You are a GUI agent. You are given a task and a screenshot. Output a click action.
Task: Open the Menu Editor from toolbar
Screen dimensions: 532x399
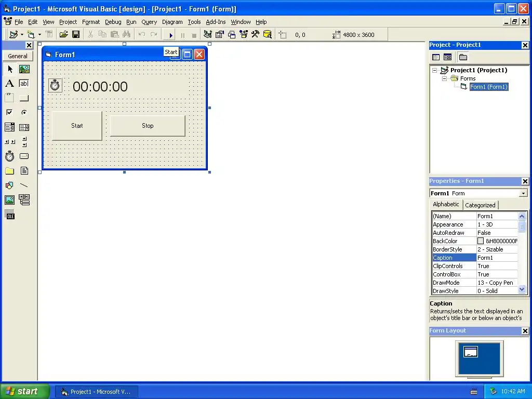[x=49, y=34]
